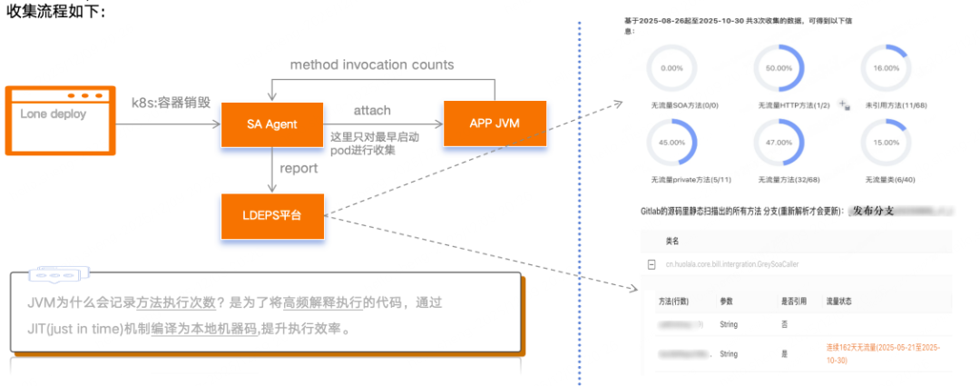Viewport: 980px width, 386px height.
Task: Click the plus cursor icon beside the HTTP chart
Action: point(844,104)
